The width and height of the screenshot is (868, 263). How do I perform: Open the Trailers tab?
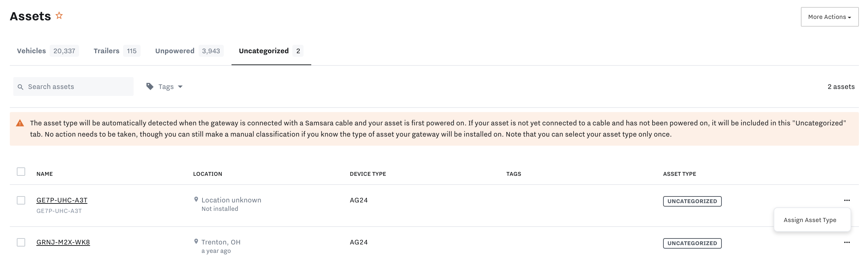(106, 51)
